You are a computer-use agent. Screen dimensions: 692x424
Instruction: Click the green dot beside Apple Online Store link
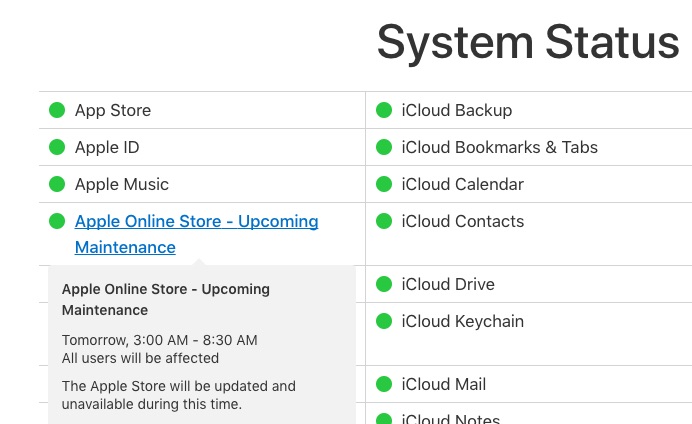(57, 221)
